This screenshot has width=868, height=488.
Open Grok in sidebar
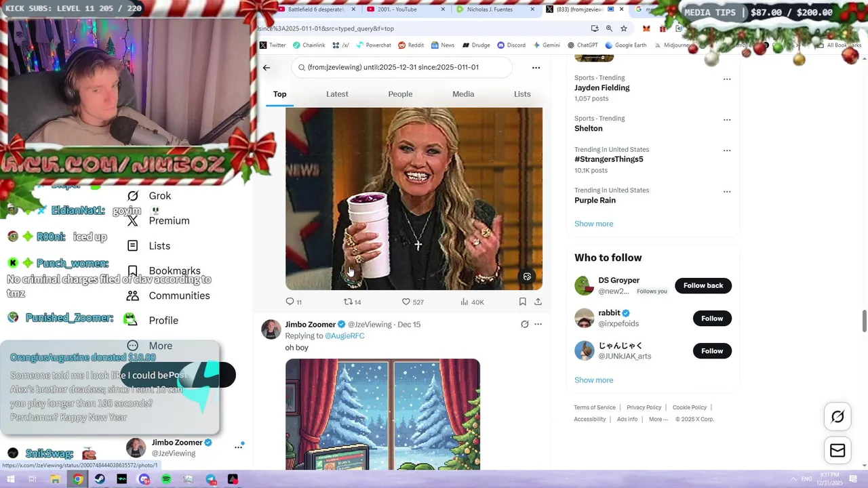(x=149, y=196)
